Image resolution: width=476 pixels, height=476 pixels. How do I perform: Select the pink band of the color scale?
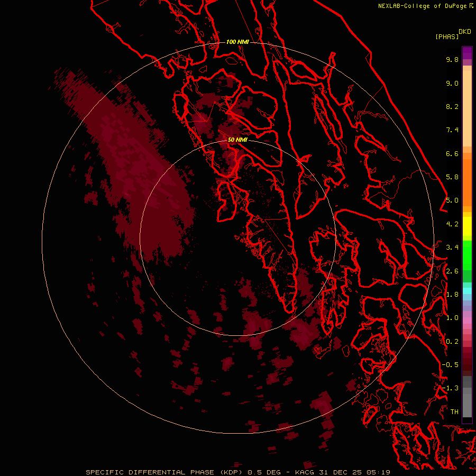coord(467,321)
